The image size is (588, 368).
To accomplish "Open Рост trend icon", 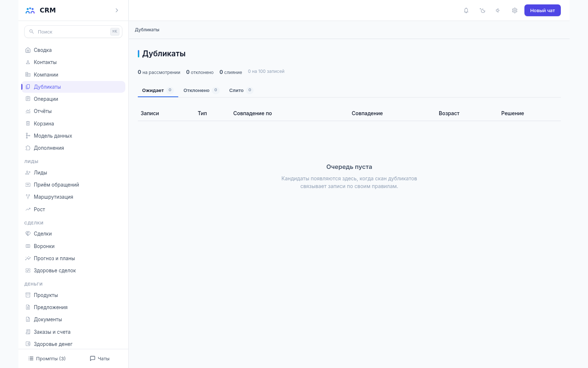I will (x=28, y=209).
